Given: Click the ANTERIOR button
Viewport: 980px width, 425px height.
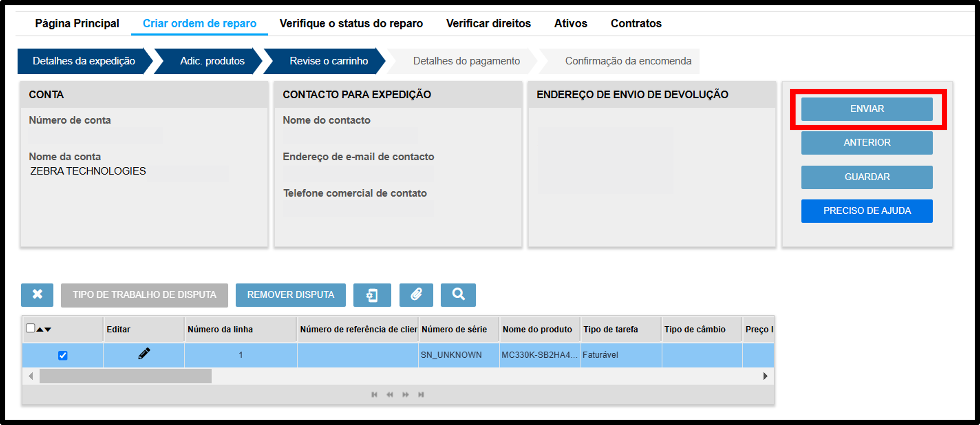Looking at the screenshot, I should point(867,143).
